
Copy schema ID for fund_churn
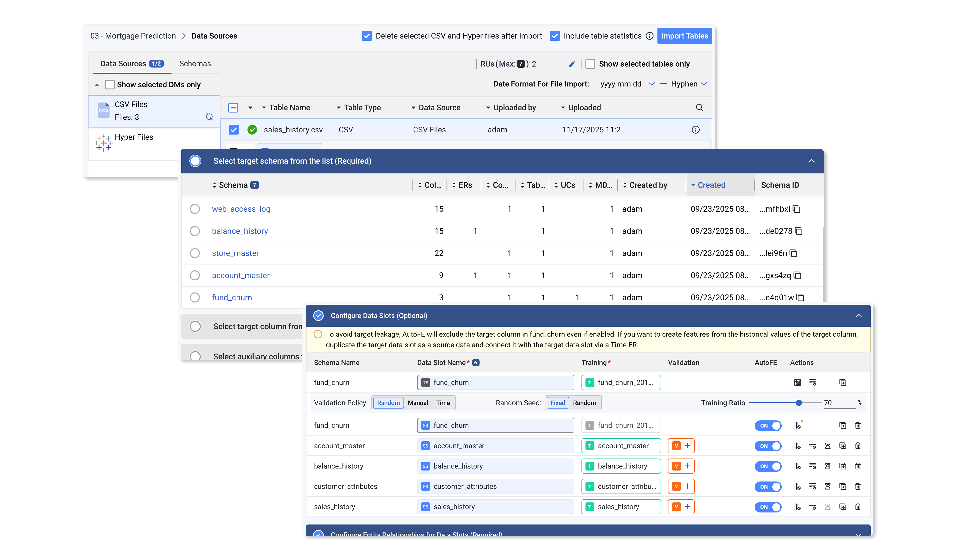(800, 298)
